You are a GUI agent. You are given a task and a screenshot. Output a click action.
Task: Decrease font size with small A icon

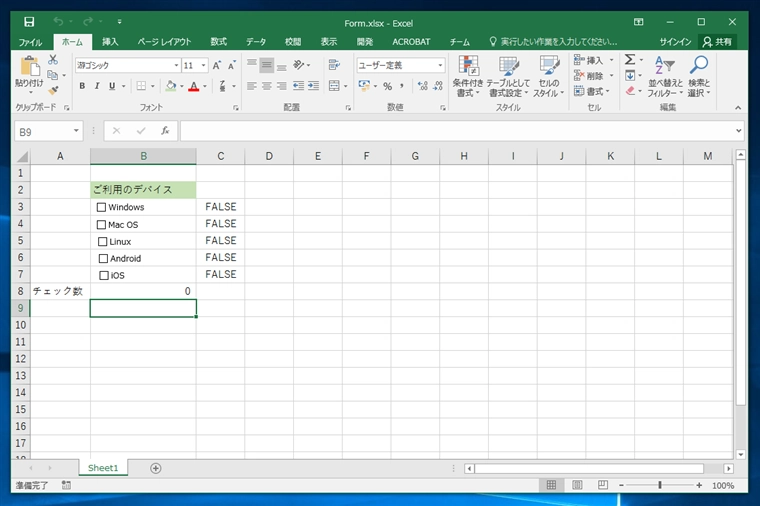[x=232, y=65]
